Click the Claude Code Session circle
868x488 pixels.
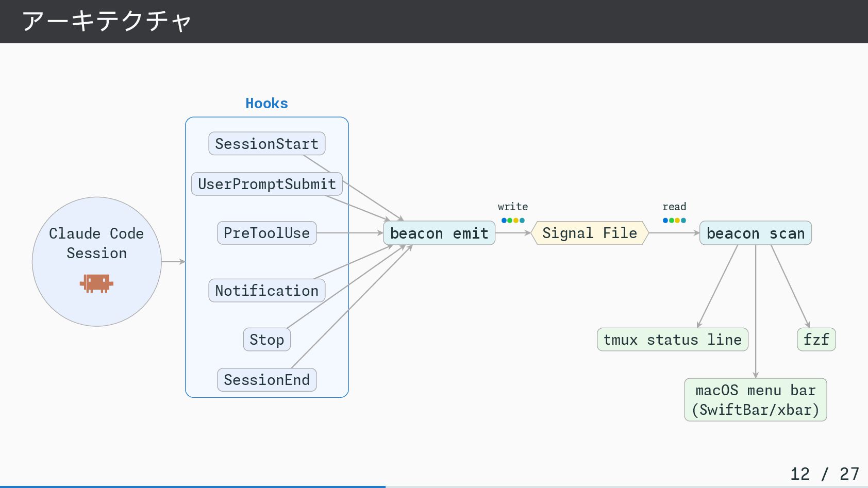[x=96, y=242]
